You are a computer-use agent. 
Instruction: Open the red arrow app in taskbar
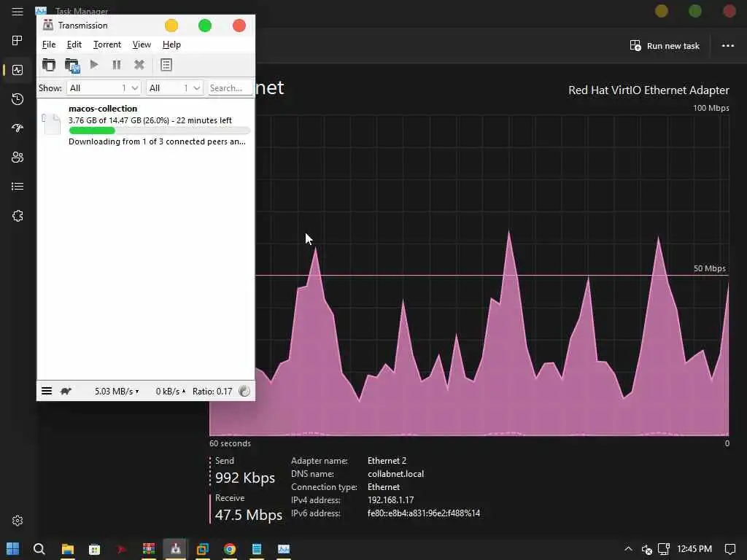tap(122, 549)
